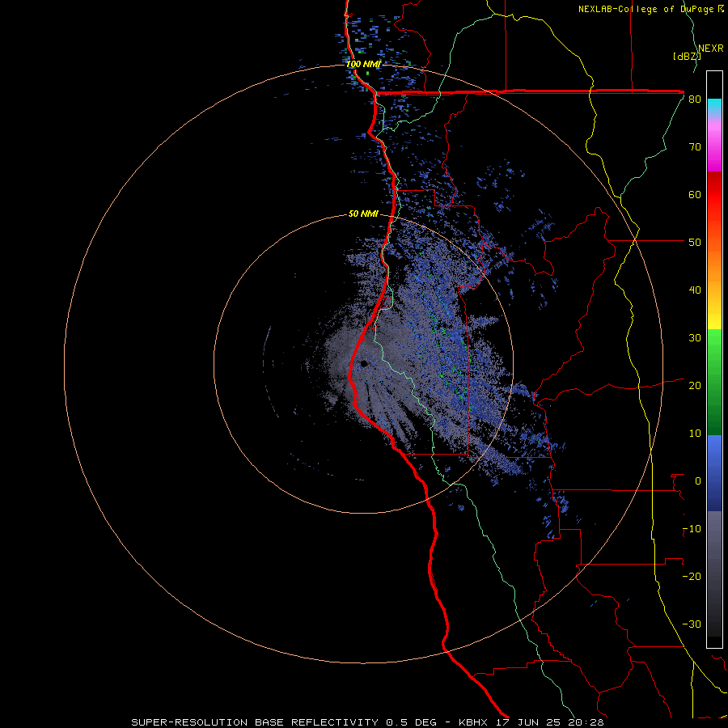The image size is (728, 728).
Task: Click the 0 value on the dBZ scale
Action: click(698, 481)
